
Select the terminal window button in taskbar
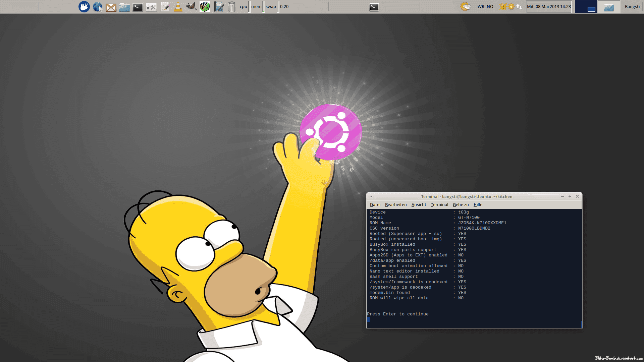click(x=374, y=7)
